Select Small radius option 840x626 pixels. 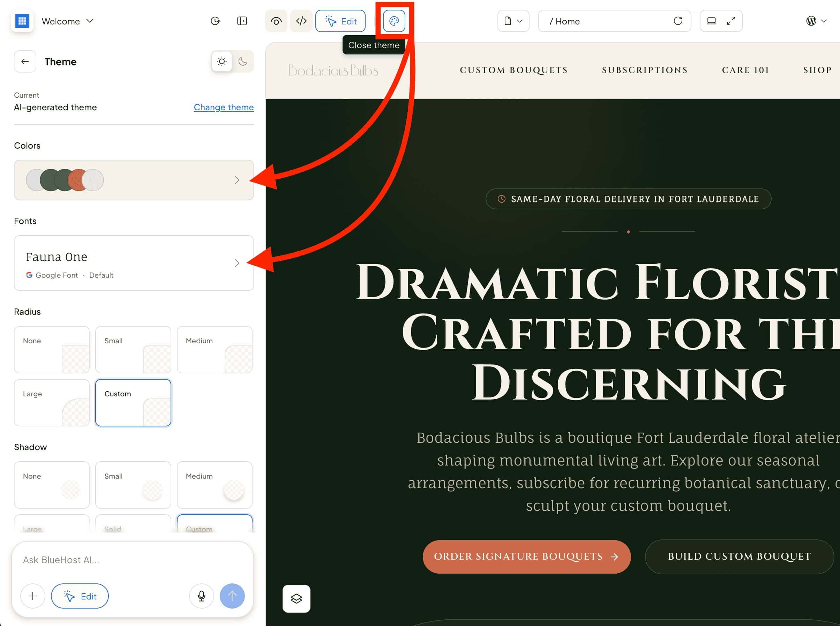[x=133, y=349]
